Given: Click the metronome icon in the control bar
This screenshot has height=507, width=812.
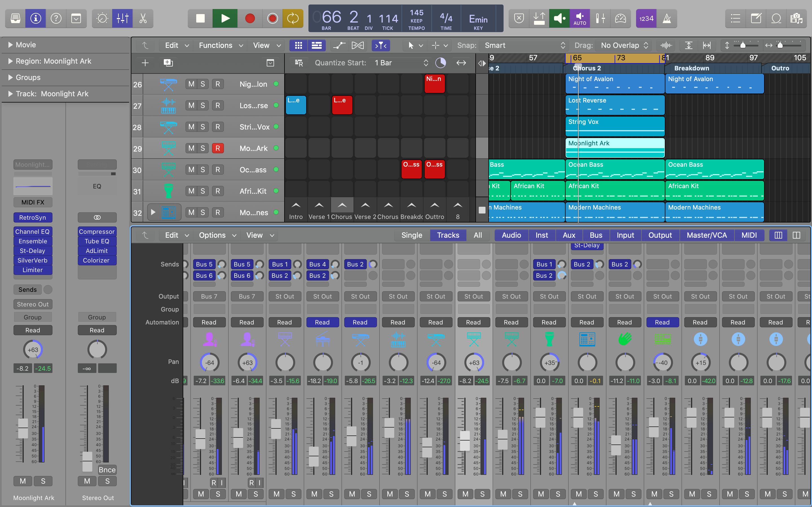Looking at the screenshot, I should [x=667, y=18].
